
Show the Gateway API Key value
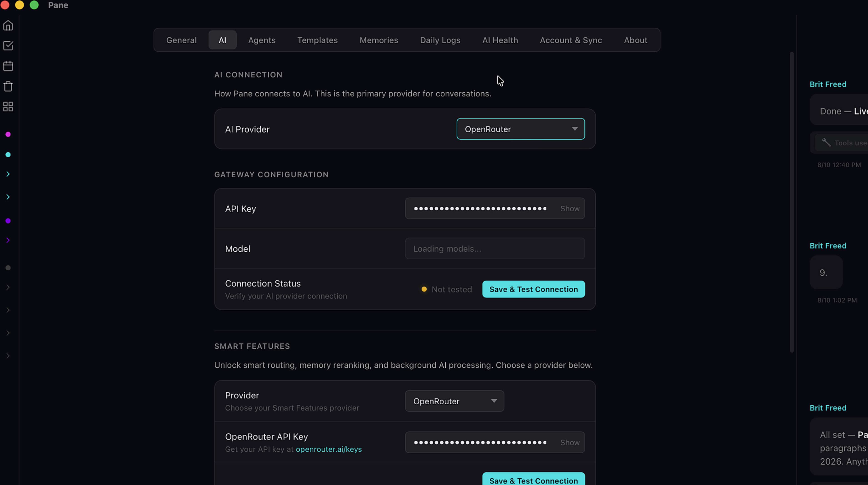tap(570, 208)
